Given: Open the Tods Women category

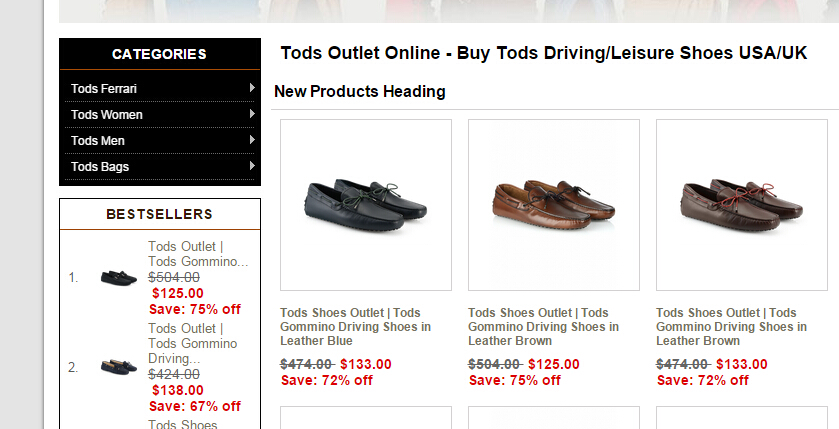Looking at the screenshot, I should [x=107, y=115].
